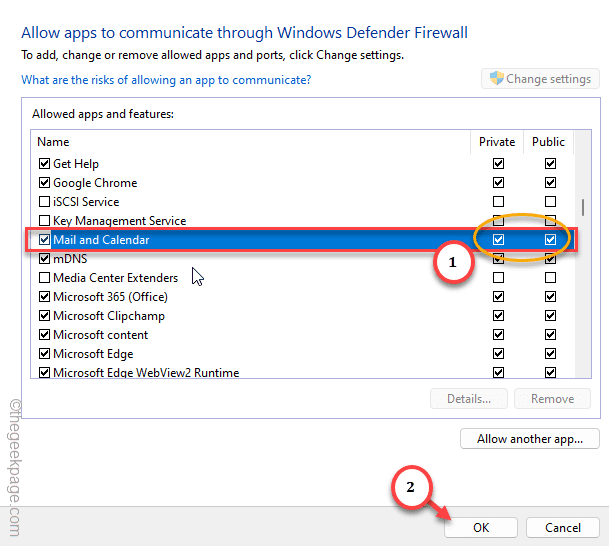This screenshot has height=546, width=609.
Task: Toggle Public checkbox for Get Help
Action: [x=550, y=163]
